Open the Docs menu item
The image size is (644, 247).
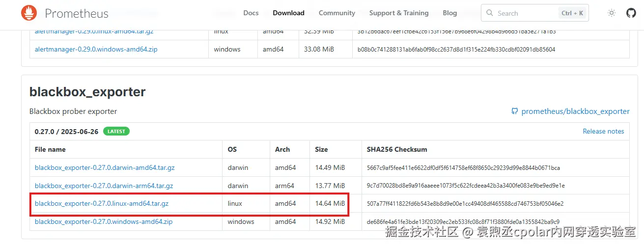pyautogui.click(x=251, y=13)
